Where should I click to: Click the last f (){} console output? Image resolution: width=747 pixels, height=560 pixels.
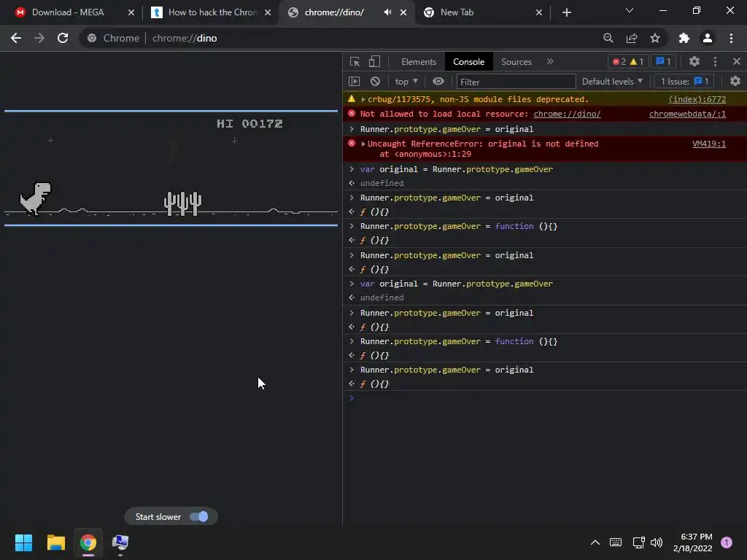tap(374, 384)
